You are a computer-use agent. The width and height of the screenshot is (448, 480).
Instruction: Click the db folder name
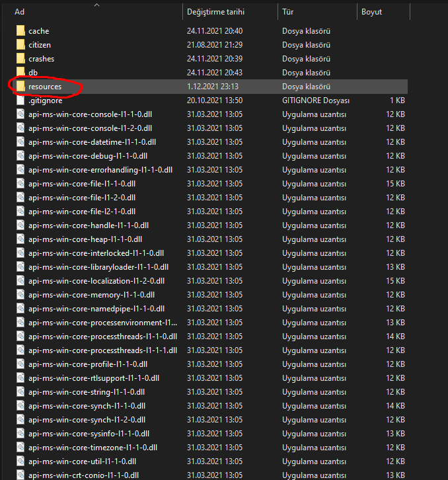pyautogui.click(x=33, y=73)
